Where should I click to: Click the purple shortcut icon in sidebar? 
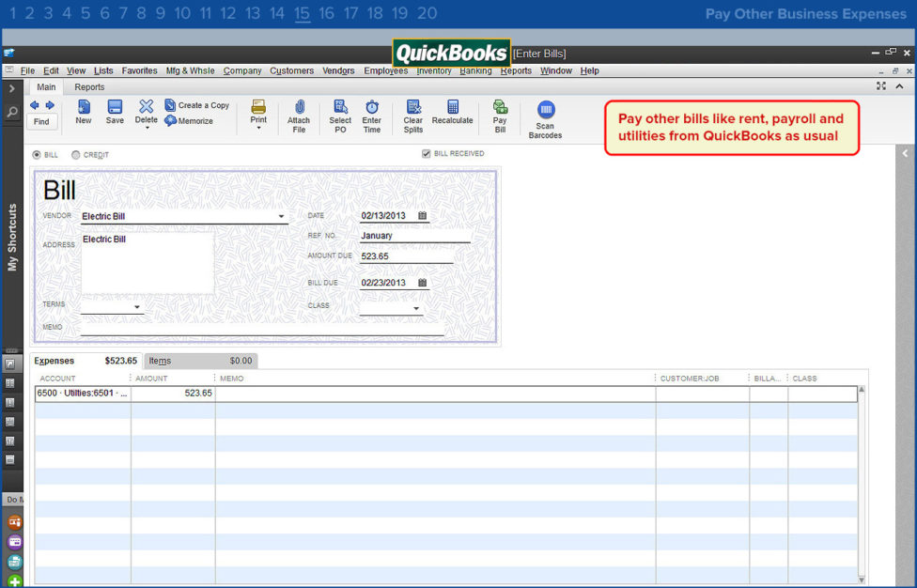click(x=15, y=542)
